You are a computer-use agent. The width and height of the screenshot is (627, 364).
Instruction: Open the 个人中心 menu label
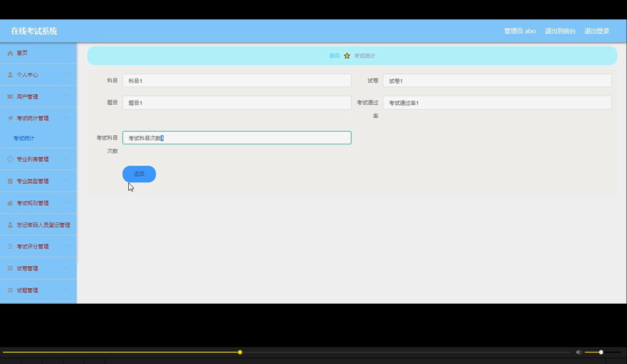pos(27,75)
